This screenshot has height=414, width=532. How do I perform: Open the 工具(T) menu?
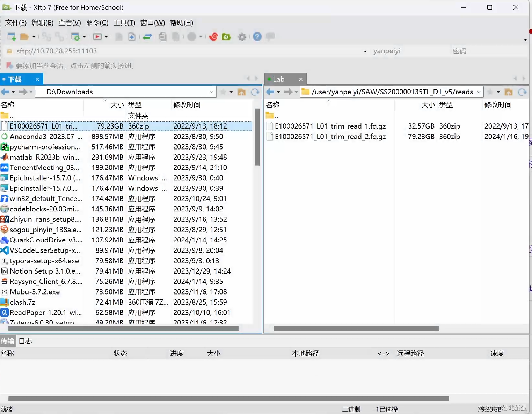click(x=124, y=23)
